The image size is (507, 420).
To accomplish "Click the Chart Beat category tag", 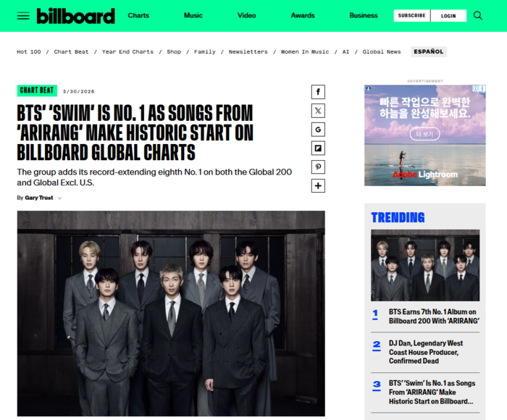I will [37, 91].
